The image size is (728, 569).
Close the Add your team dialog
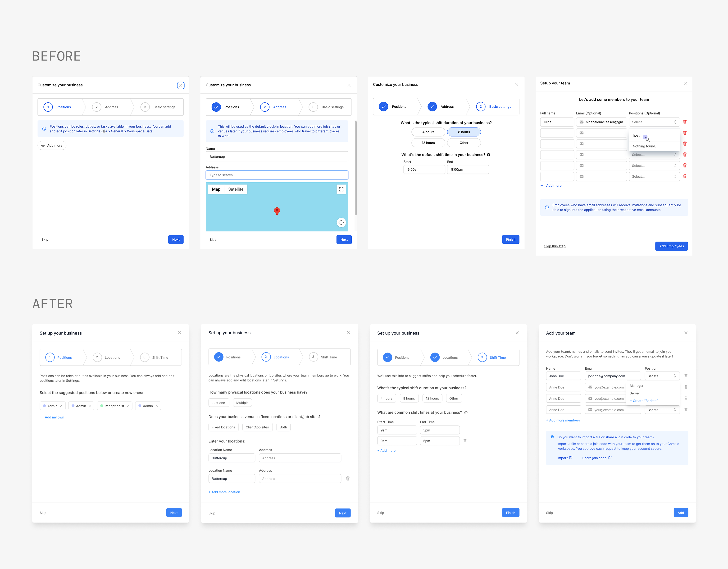(x=686, y=333)
